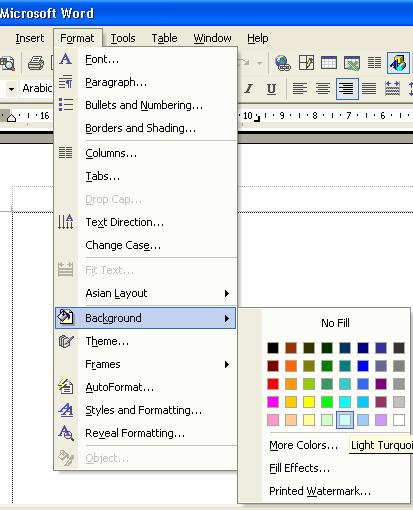Open the Table menu
Screen dimensions: 413x510
click(x=164, y=38)
